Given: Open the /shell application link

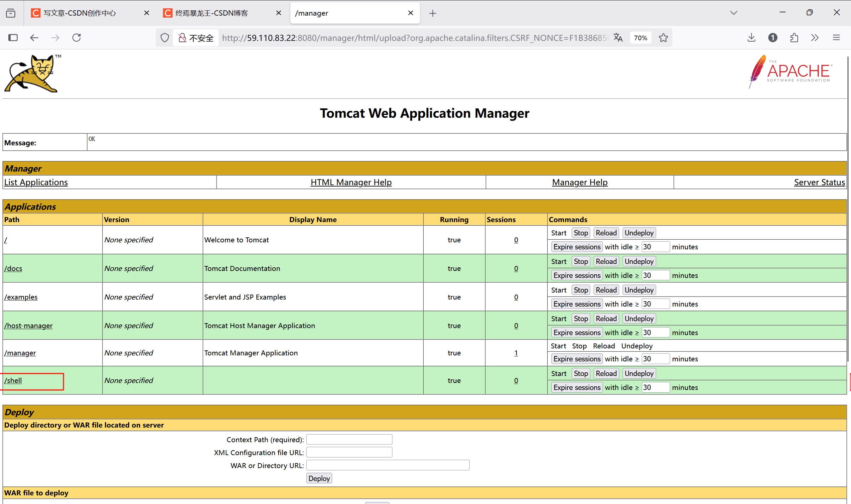Looking at the screenshot, I should coord(13,380).
